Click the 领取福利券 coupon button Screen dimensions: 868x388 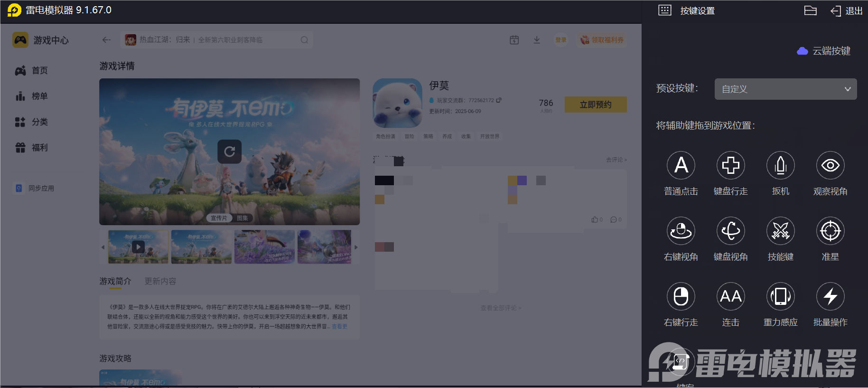click(602, 40)
